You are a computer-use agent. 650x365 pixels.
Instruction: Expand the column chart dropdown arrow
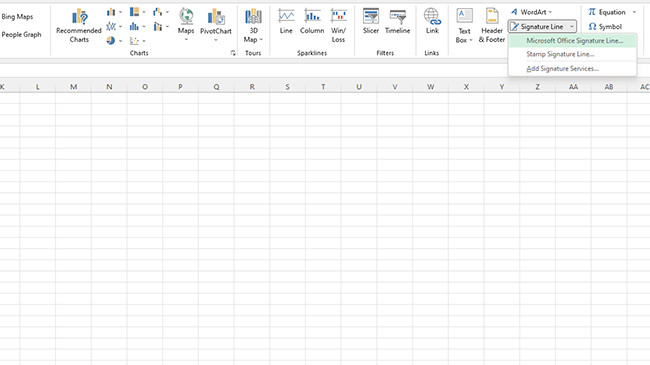(121, 12)
